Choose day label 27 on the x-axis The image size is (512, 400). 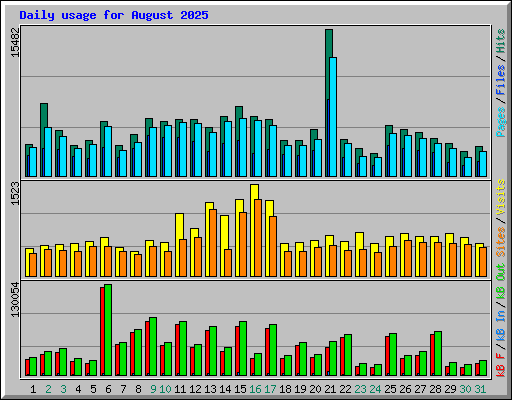[420, 389]
